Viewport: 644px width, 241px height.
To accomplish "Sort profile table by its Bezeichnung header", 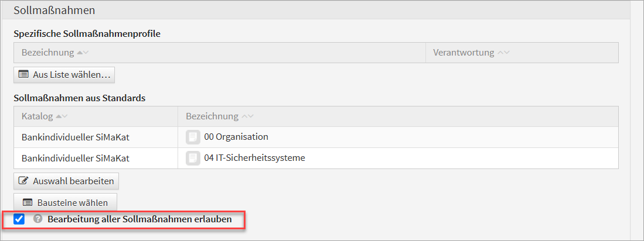I will (48, 53).
